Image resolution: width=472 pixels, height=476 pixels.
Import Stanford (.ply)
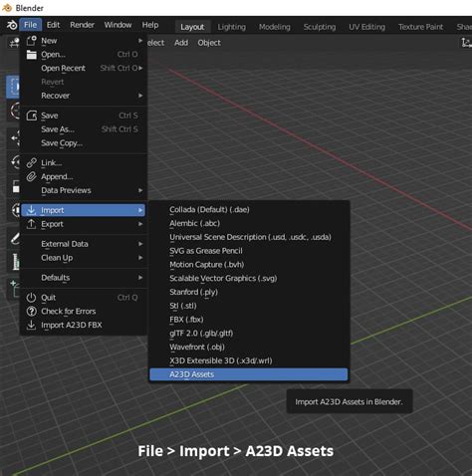pyautogui.click(x=249, y=292)
